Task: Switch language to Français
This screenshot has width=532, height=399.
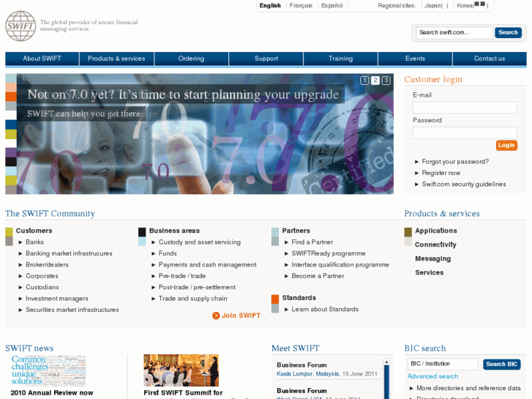Action: (x=301, y=5)
